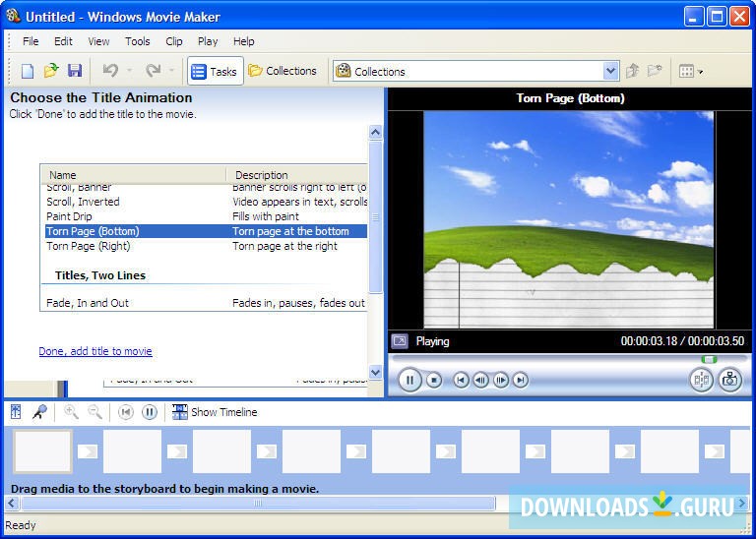Open the View menu
756x539 pixels.
pos(98,41)
